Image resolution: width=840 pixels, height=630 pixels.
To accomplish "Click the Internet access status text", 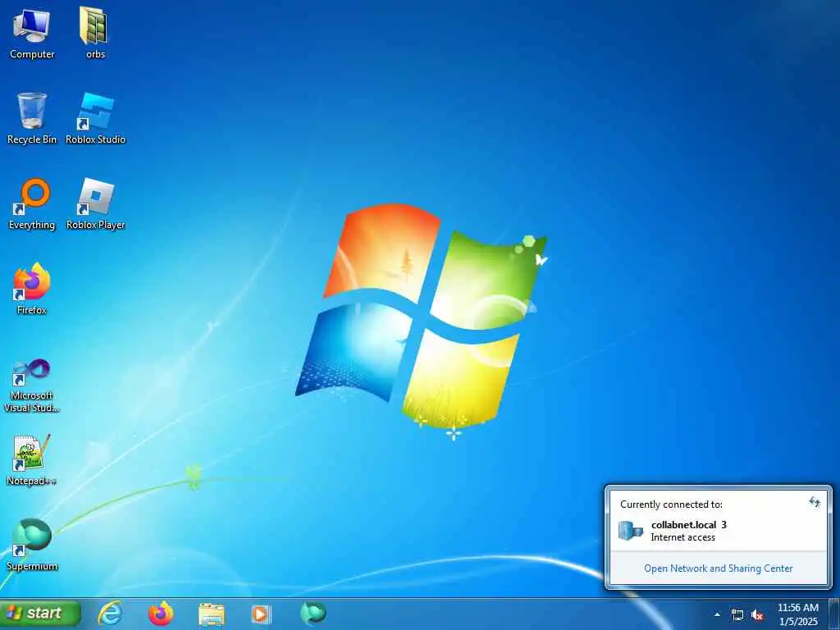I will tap(682, 537).
